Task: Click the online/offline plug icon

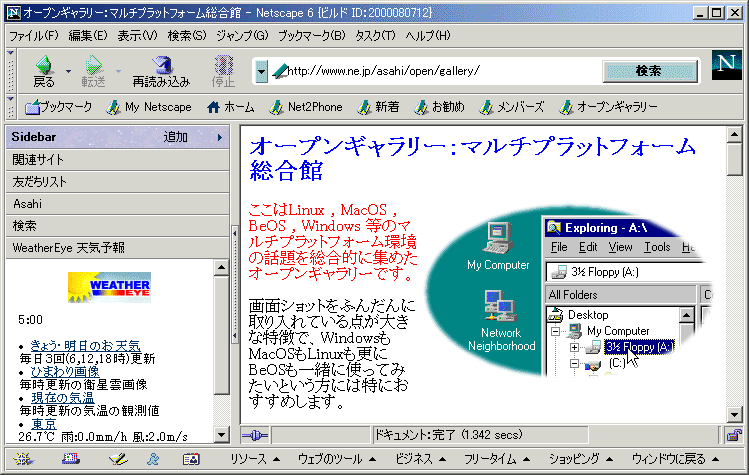Action: tap(255, 435)
